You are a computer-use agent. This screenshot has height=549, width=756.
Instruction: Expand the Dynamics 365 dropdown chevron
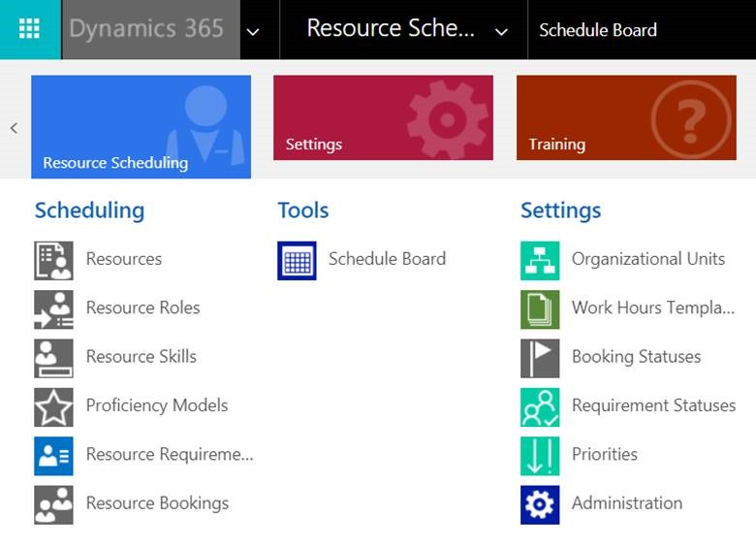click(x=253, y=32)
